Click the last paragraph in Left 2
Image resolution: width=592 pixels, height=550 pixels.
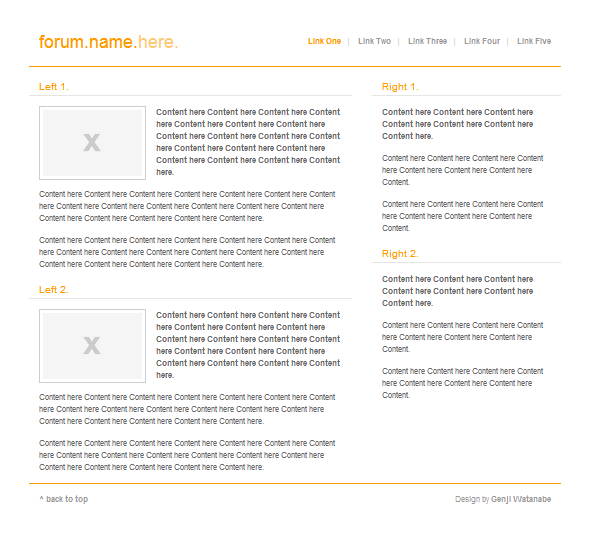187,455
